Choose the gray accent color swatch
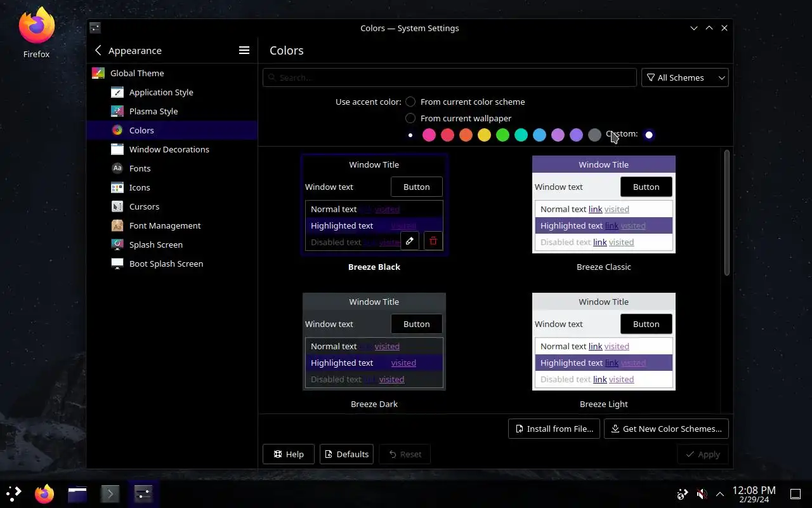812x508 pixels. click(x=594, y=135)
